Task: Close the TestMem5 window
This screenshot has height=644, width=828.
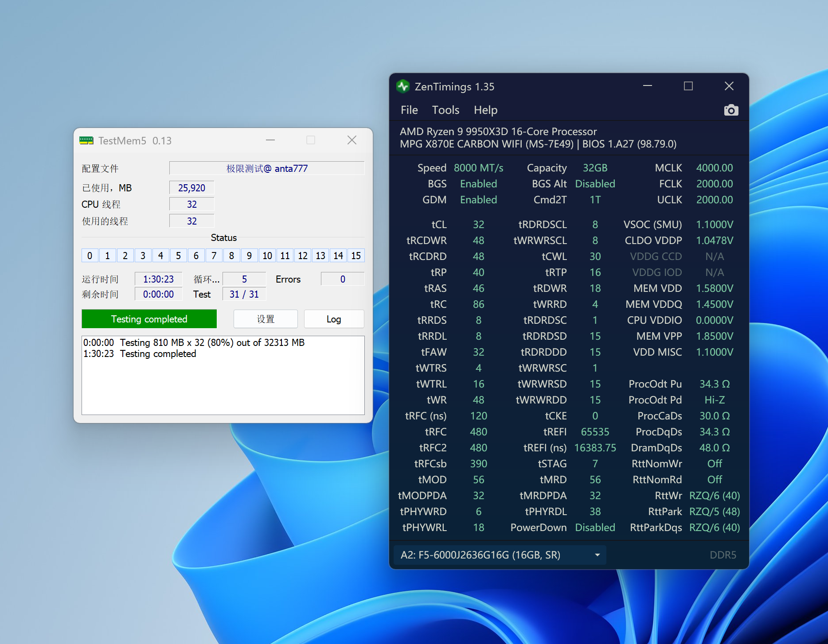Action: 352,140
